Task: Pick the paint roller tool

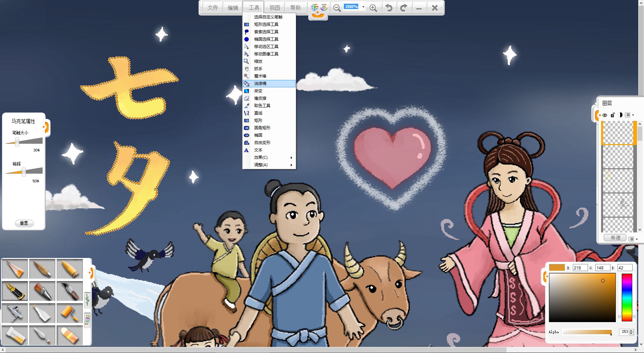Action: tap(70, 313)
